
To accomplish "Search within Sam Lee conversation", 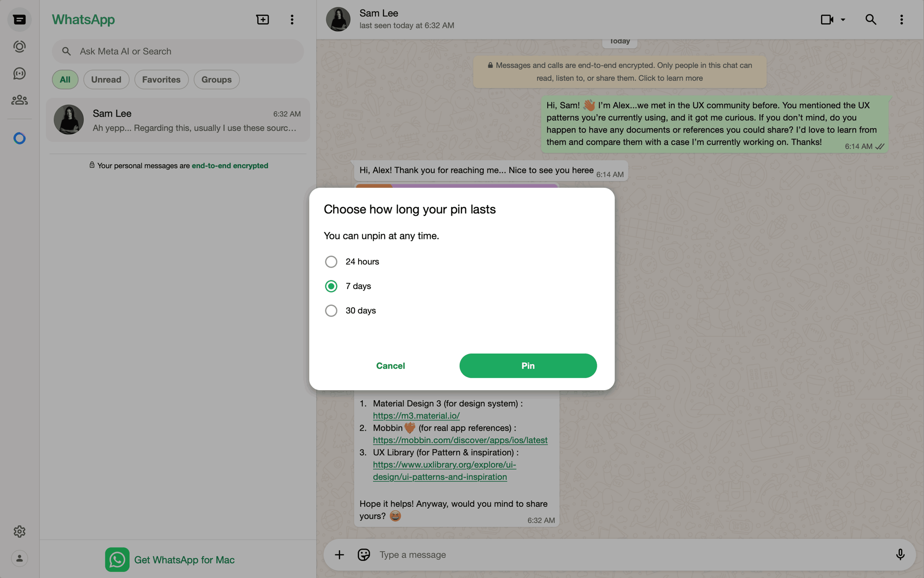I will click(871, 20).
